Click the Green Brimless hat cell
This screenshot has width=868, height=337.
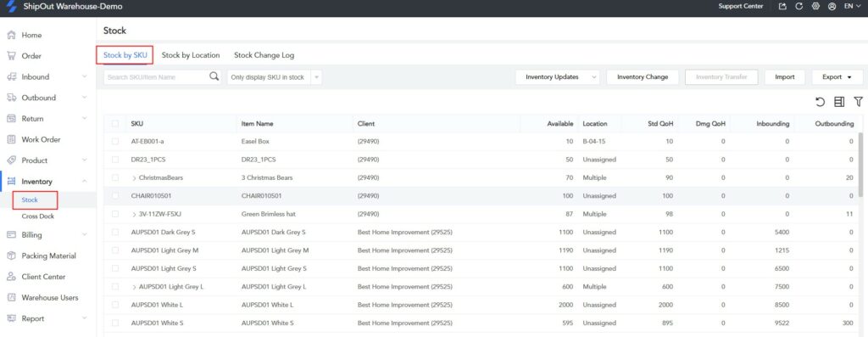click(268, 214)
